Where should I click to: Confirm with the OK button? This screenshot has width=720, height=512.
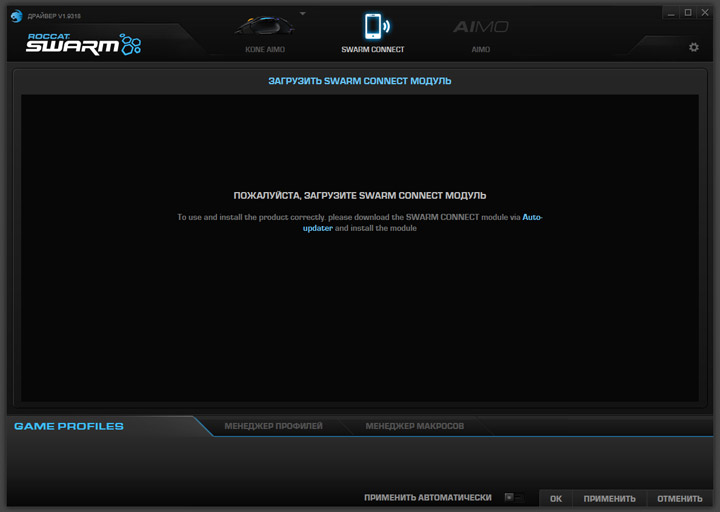(556, 499)
